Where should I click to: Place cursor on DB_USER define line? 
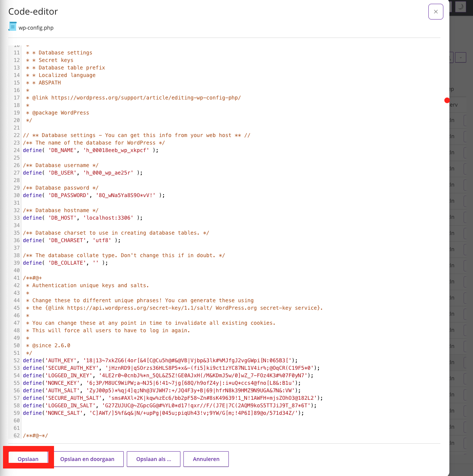(x=83, y=173)
